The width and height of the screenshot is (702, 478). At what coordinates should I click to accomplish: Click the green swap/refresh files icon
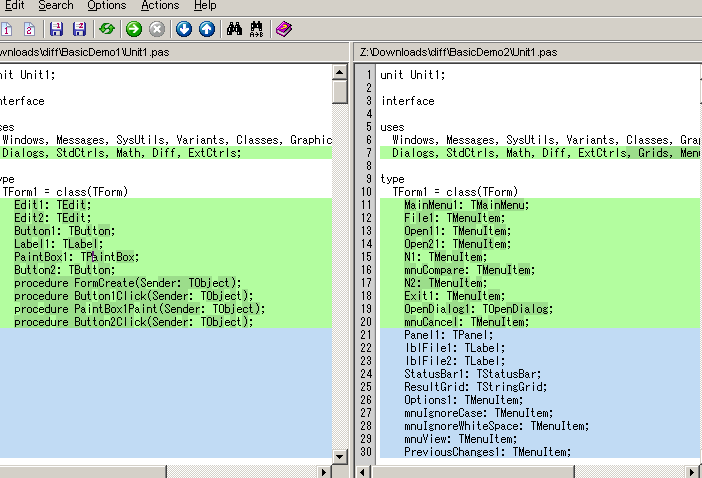point(106,29)
